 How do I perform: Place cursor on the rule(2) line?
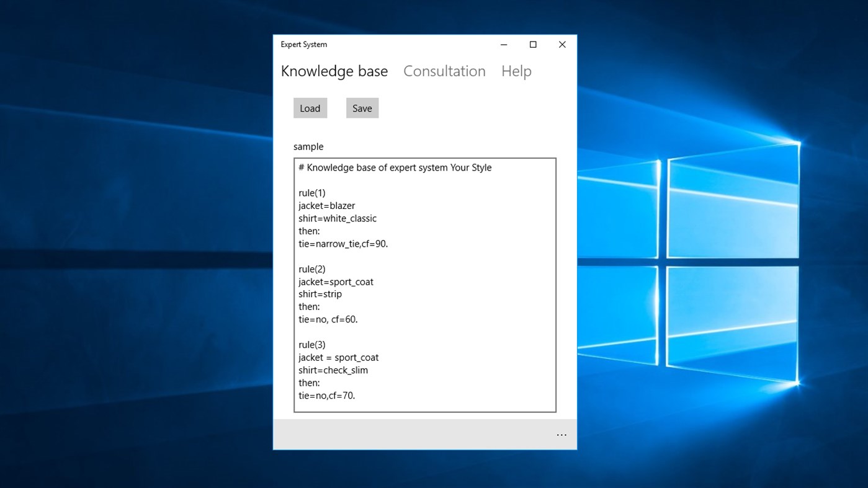click(312, 268)
